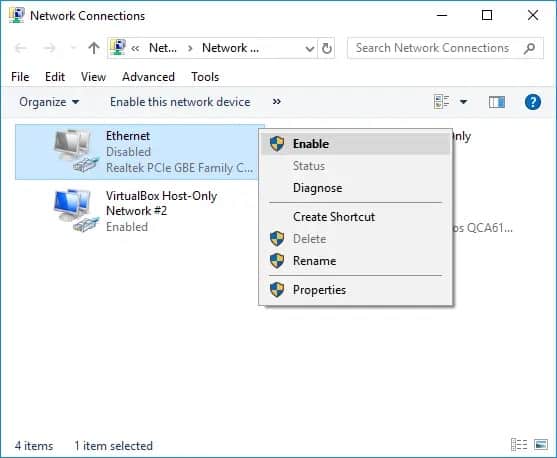Click the change view layout icon

click(442, 102)
